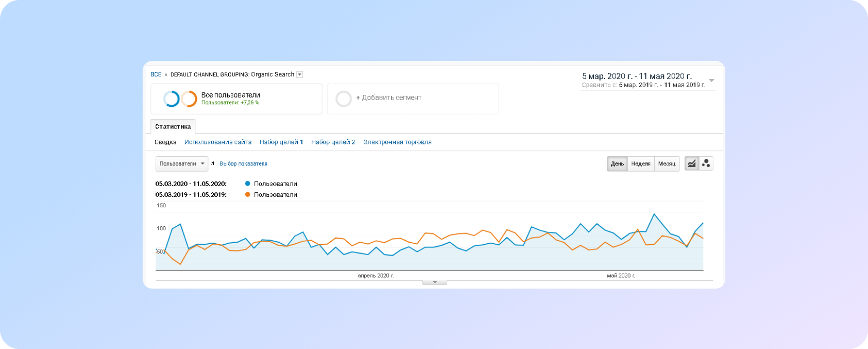
Task: Select the День granularity button
Action: coord(617,164)
